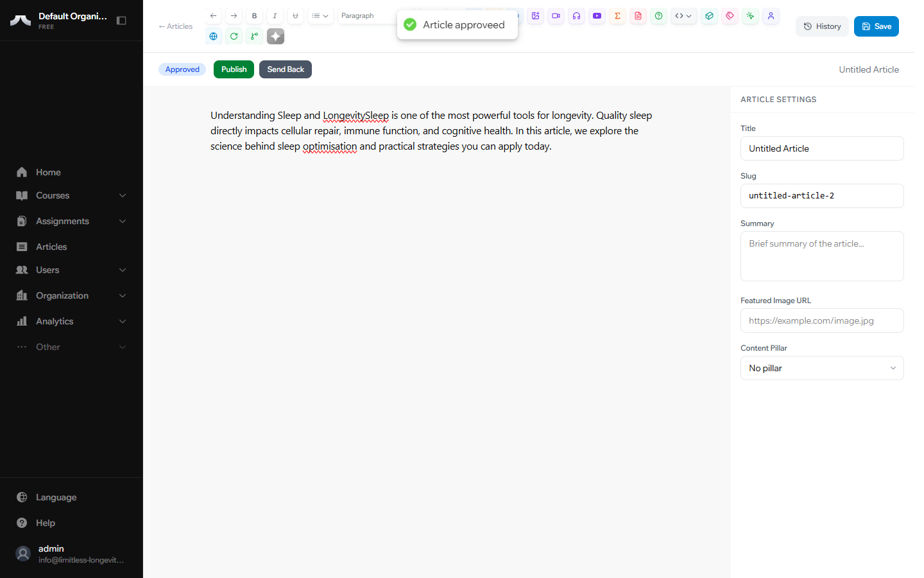Insert a math formula with the sigma icon
Screen dimensions: 924x578
tap(618, 16)
